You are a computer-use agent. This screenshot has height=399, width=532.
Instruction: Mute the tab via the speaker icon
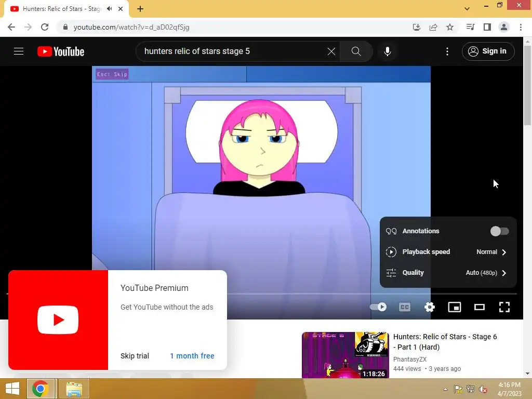(109, 9)
